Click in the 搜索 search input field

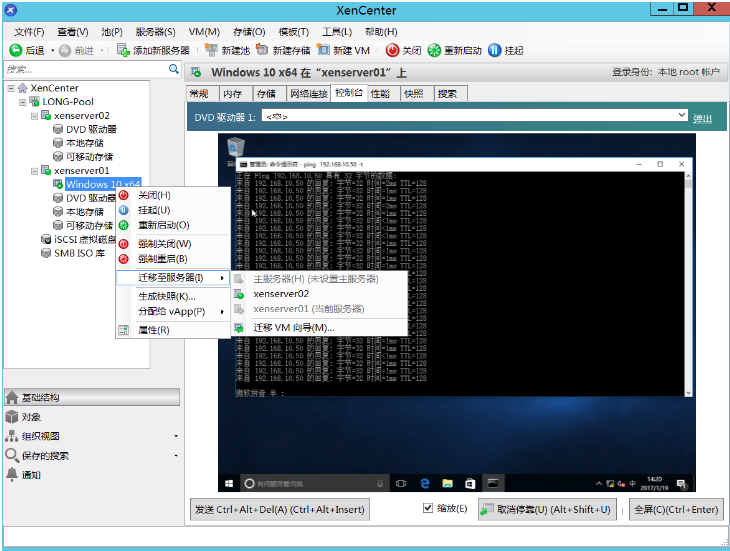coord(87,69)
